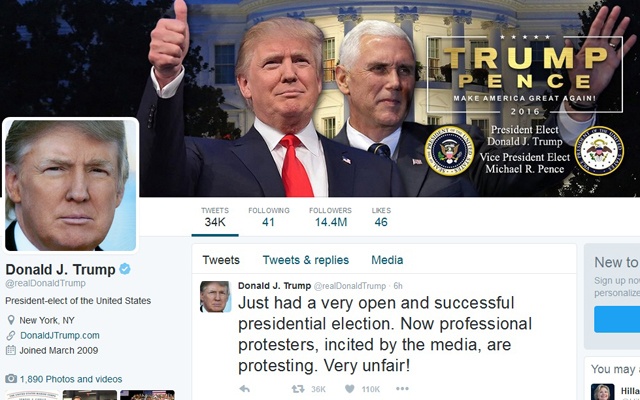Click the camera icon beside Photos and videos
The image size is (640, 400).
11,379
